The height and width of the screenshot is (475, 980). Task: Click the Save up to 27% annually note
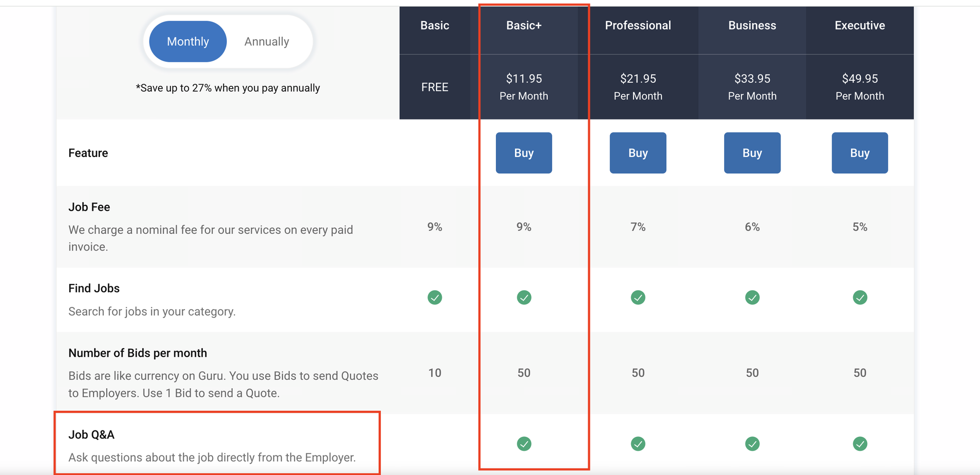point(228,88)
